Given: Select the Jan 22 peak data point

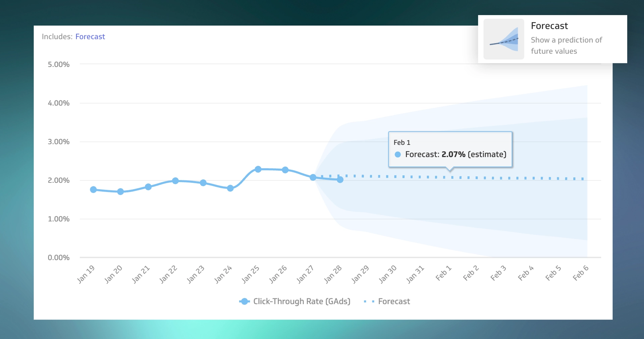Looking at the screenshot, I should (175, 180).
